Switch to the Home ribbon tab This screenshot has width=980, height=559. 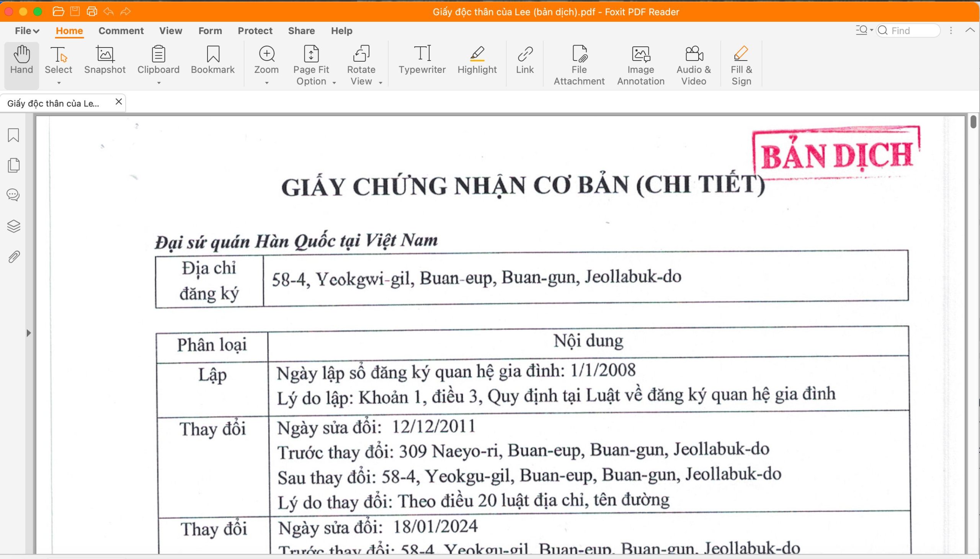click(69, 31)
